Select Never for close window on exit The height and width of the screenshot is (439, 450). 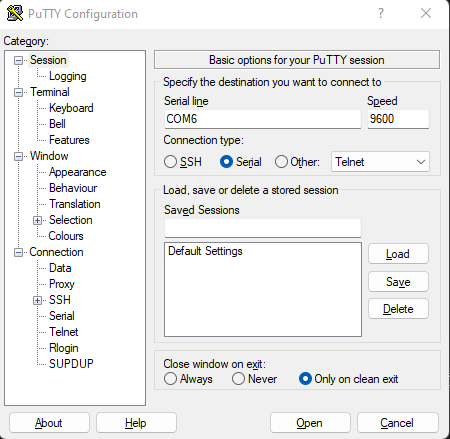pos(238,379)
